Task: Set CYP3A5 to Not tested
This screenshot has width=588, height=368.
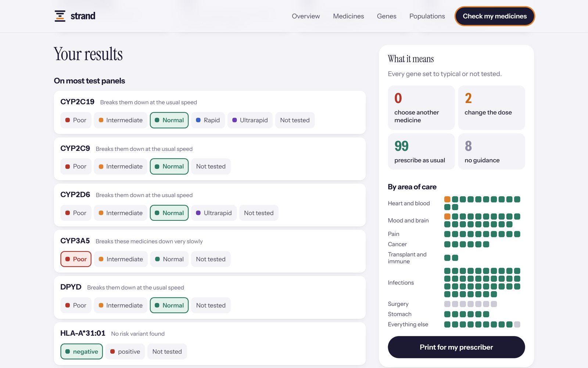Action: (x=211, y=259)
